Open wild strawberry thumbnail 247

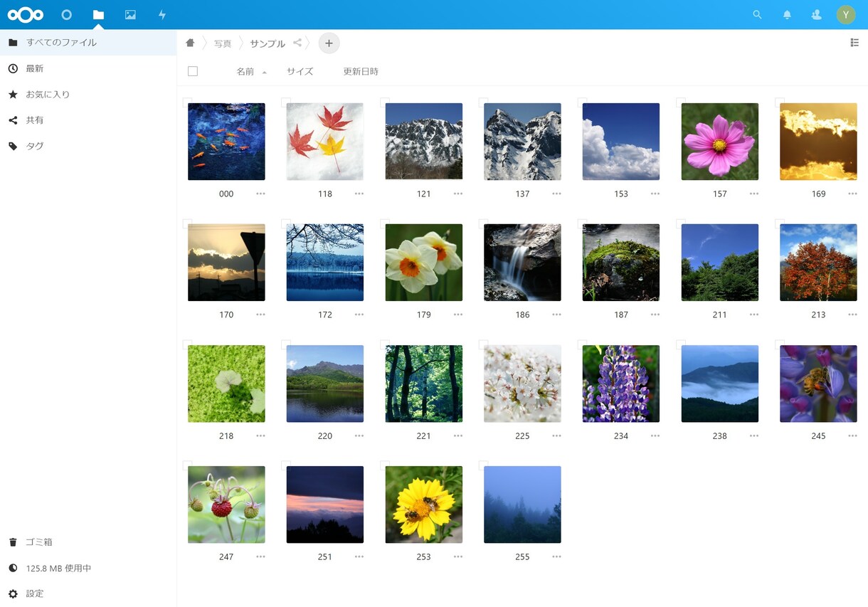(x=226, y=505)
